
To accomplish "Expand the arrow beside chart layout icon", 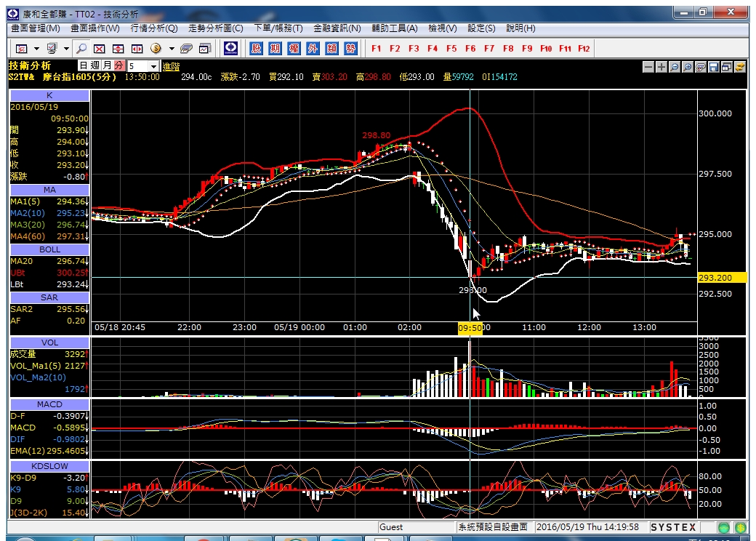I will [36, 48].
